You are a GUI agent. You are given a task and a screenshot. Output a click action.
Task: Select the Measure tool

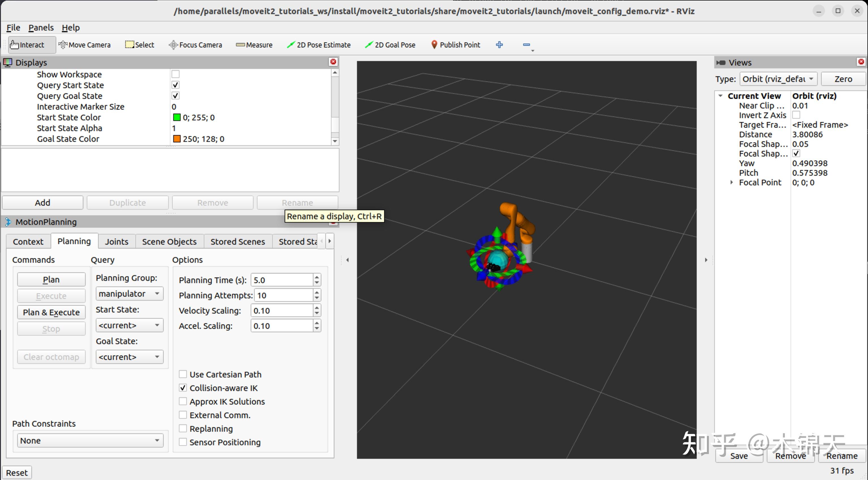click(x=254, y=44)
